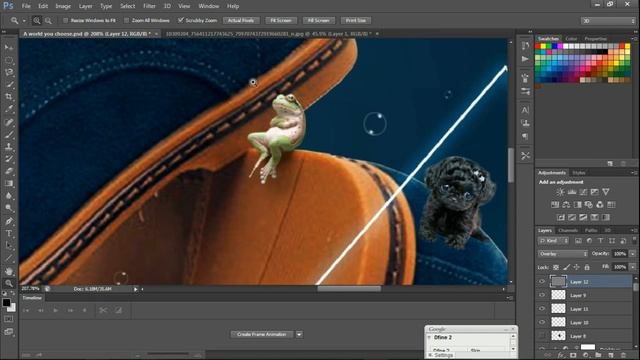Open the Zoom tool preset picker arrow
This screenshot has height=360, width=640.
(x=24, y=20)
